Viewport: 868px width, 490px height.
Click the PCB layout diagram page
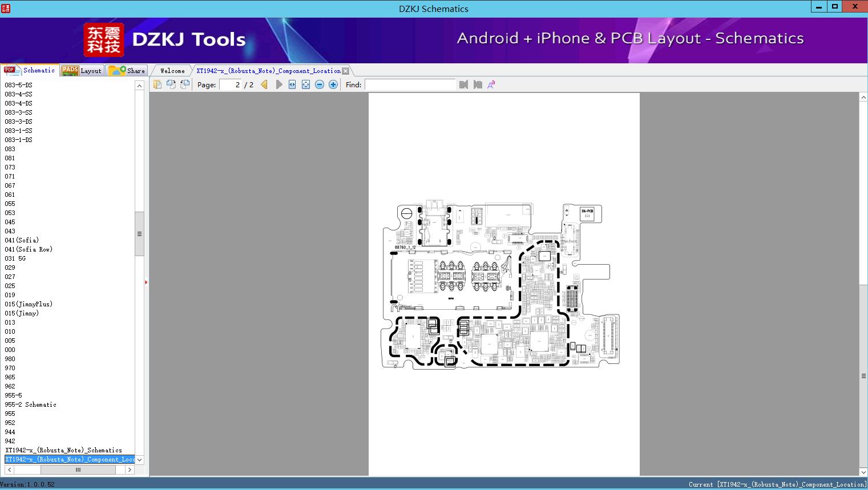(504, 284)
